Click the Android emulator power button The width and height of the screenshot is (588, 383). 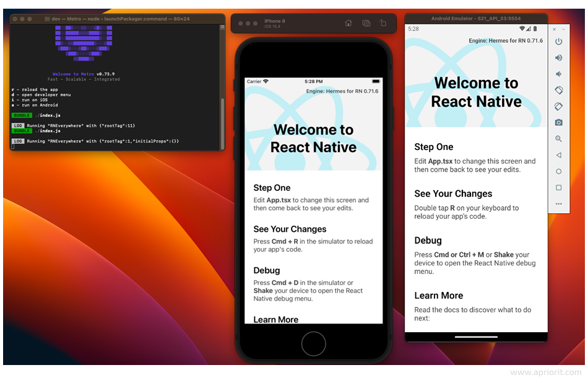[x=558, y=42]
